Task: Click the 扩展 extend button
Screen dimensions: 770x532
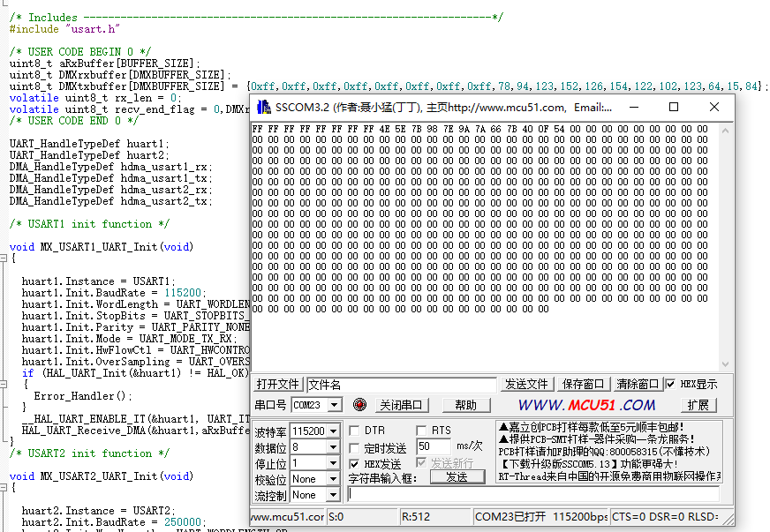Action: (x=698, y=405)
